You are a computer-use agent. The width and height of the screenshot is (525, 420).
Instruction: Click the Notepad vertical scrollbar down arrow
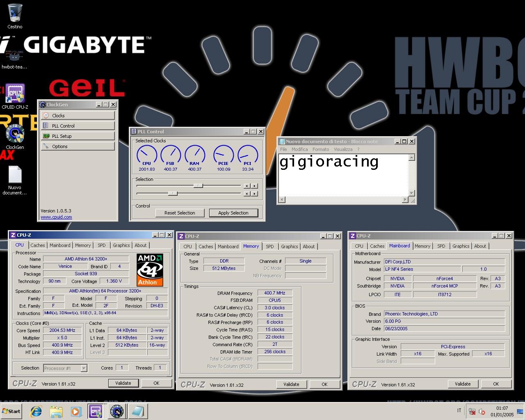tap(412, 193)
